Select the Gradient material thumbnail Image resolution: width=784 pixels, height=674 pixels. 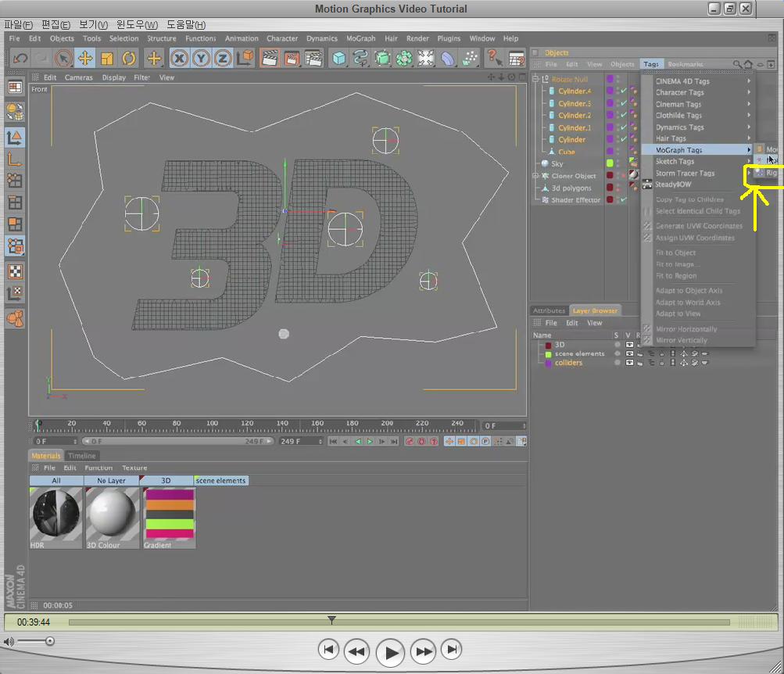pos(170,518)
